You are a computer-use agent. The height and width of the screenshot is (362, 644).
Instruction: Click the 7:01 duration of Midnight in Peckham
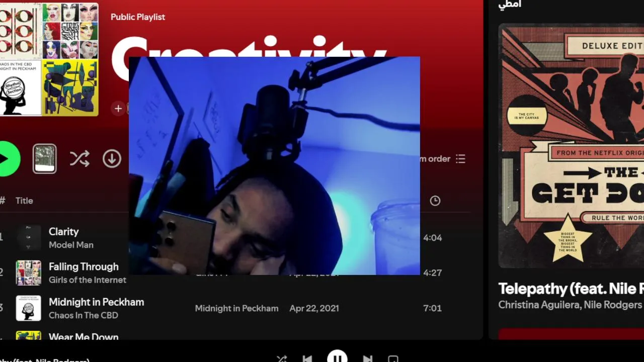tap(432, 308)
